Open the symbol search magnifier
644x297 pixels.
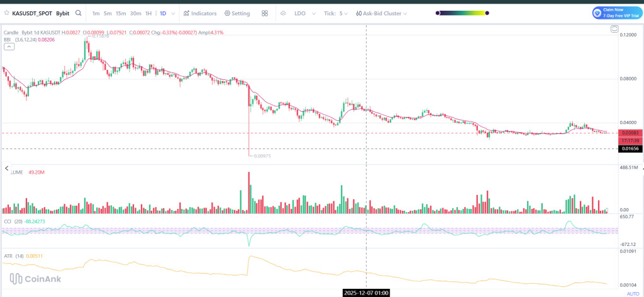coord(78,13)
